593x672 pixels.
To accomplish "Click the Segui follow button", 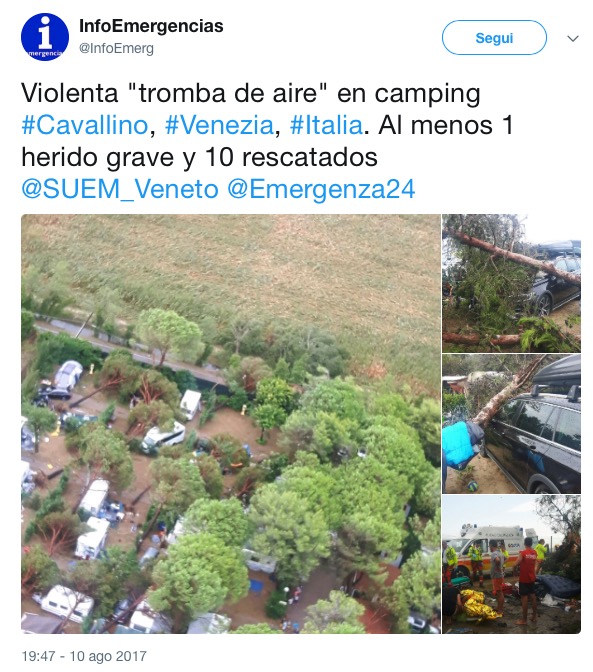I will (494, 38).
